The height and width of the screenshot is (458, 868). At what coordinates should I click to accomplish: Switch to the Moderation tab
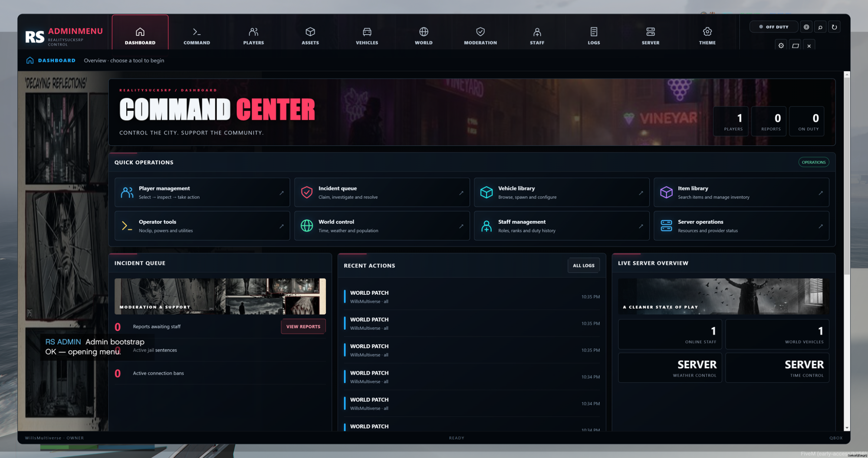(x=480, y=36)
